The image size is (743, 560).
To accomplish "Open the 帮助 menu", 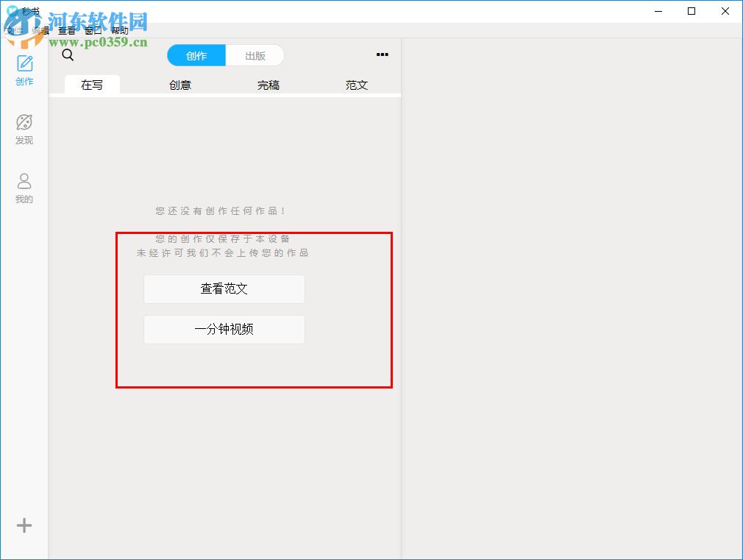I will coord(120,30).
